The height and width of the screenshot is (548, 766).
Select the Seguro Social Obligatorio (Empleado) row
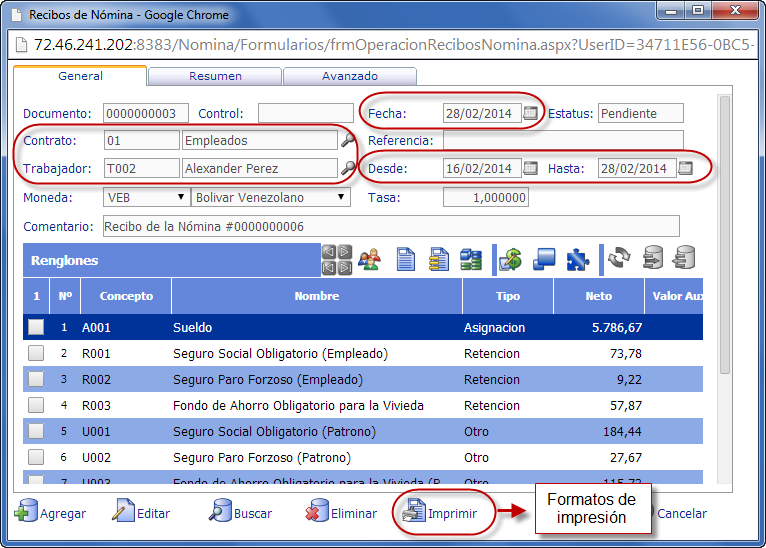pyautogui.click(x=363, y=353)
